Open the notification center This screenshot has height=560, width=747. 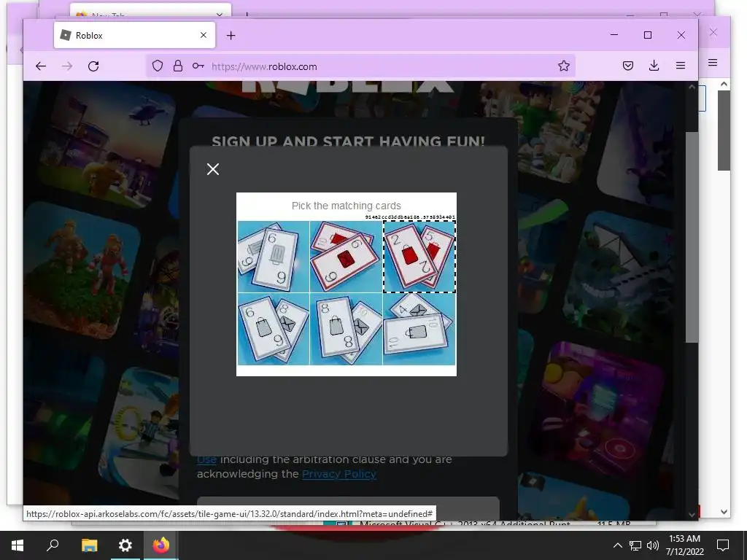[723, 545]
